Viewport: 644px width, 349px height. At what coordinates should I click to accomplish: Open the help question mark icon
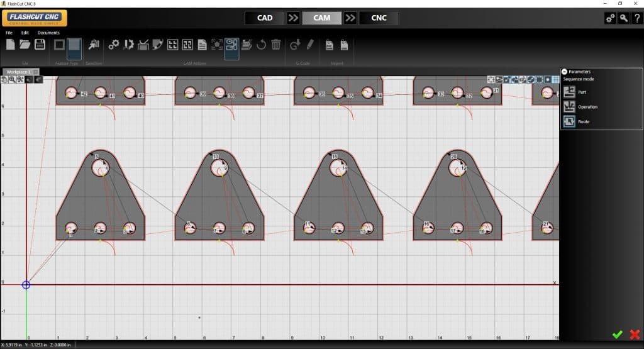click(636, 18)
